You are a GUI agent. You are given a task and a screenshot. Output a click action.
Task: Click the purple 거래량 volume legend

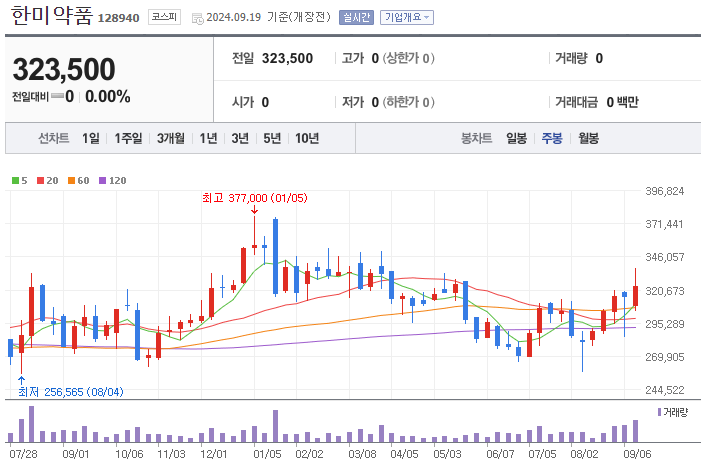pyautogui.click(x=672, y=412)
